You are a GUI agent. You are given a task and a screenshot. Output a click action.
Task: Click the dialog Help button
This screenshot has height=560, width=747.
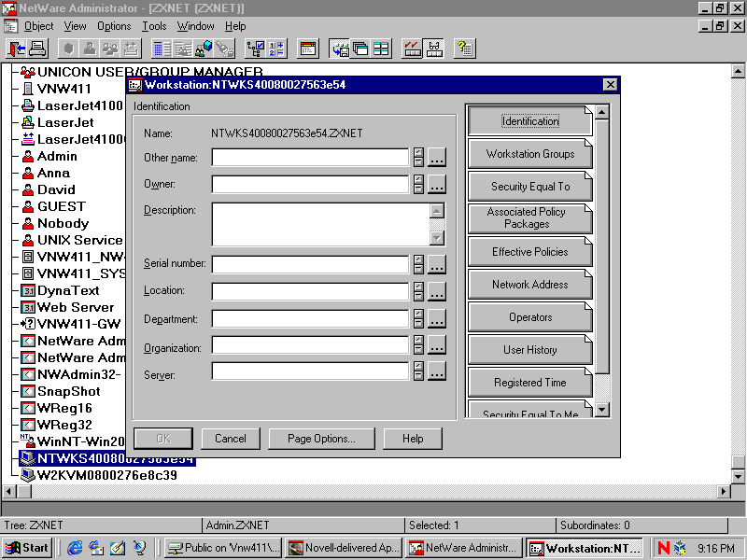(x=413, y=439)
